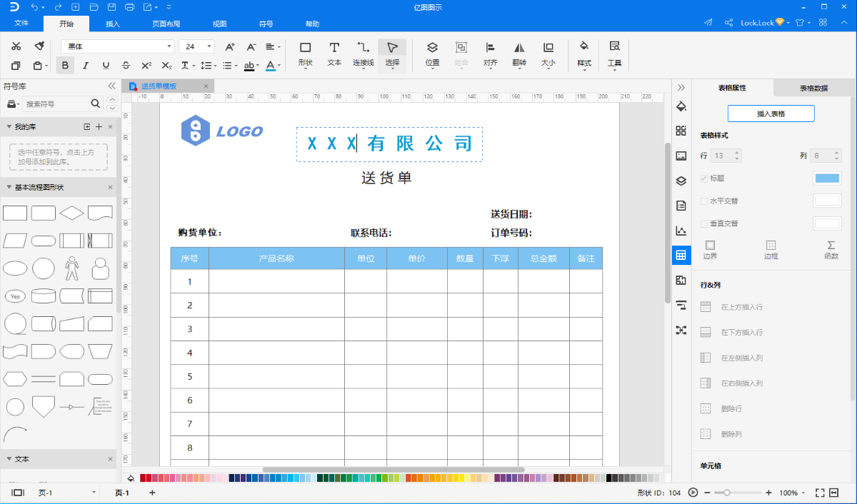Select the Shape (形状) tool
This screenshot has width=857, height=504.
click(305, 54)
